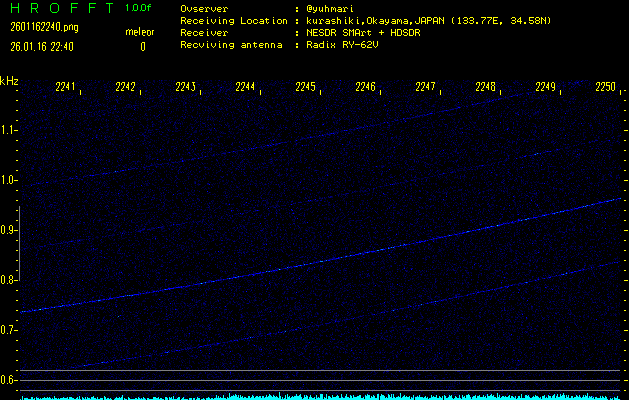Click the 0.9 kHz frequency label
This screenshot has width=629, height=400.
click(9, 230)
